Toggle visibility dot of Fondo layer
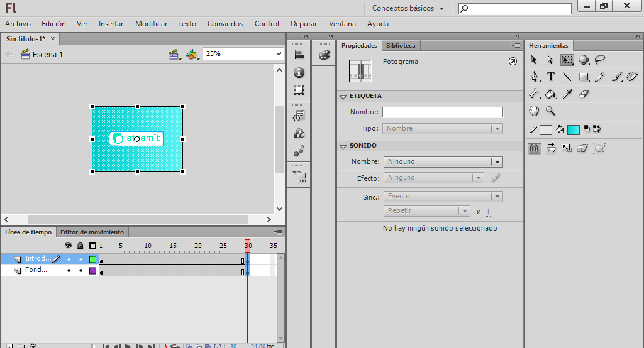 pos(69,271)
